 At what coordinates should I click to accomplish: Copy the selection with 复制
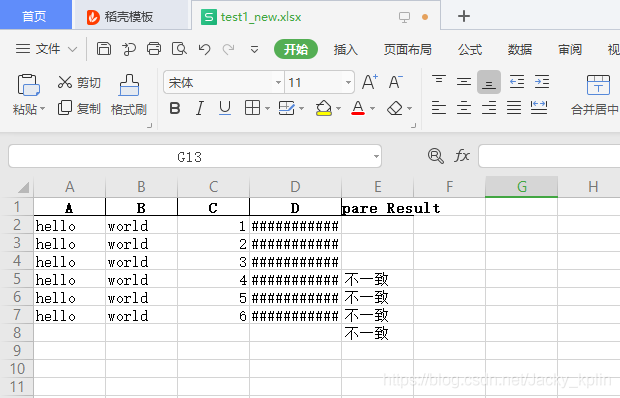[79, 108]
